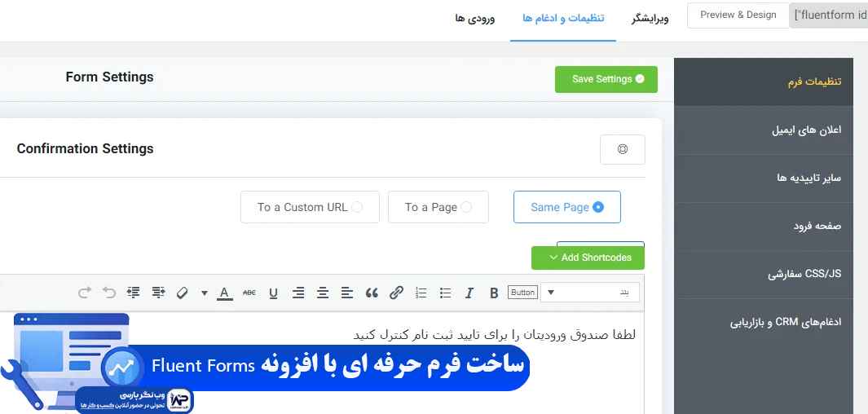Open Preview & Design
The width and height of the screenshot is (868, 414).
(738, 15)
